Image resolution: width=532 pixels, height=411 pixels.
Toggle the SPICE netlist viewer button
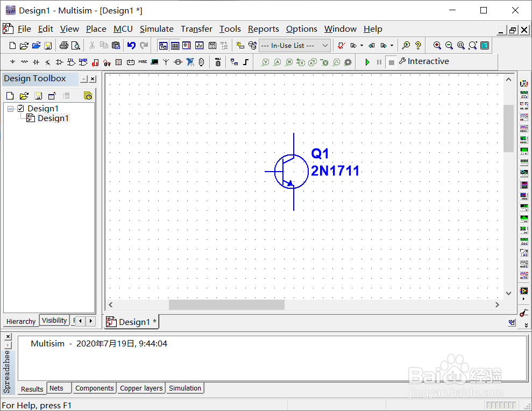tap(187, 46)
